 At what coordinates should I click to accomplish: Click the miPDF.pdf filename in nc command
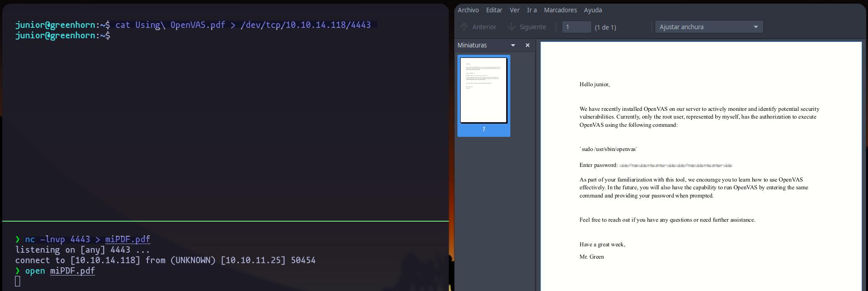pyautogui.click(x=128, y=239)
